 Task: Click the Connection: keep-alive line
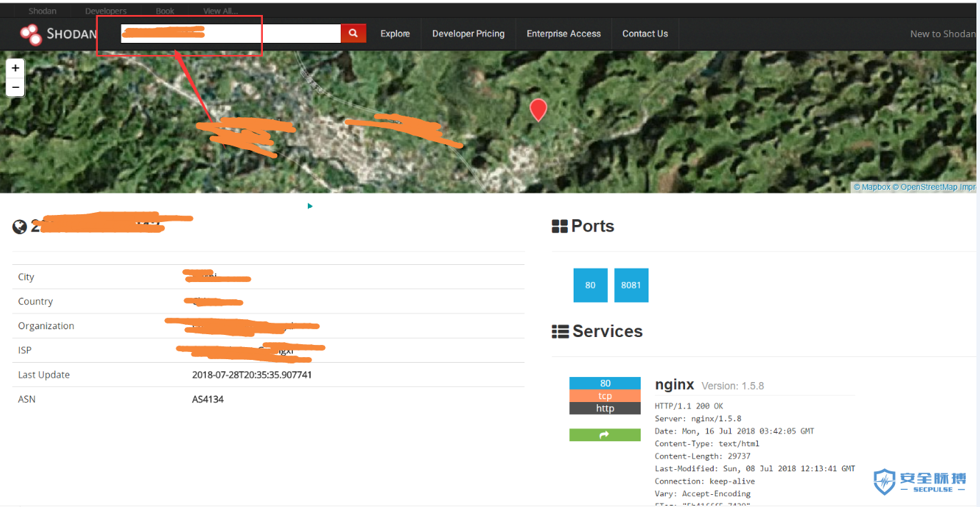click(705, 481)
